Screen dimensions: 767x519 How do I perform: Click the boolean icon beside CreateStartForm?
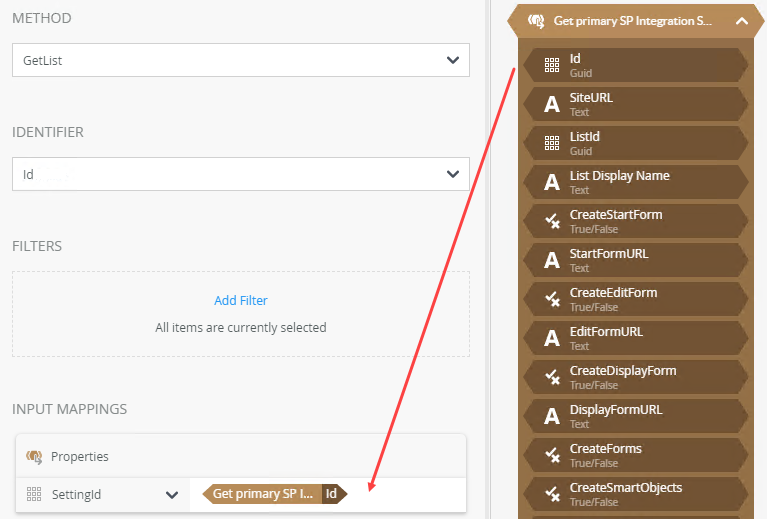(552, 221)
